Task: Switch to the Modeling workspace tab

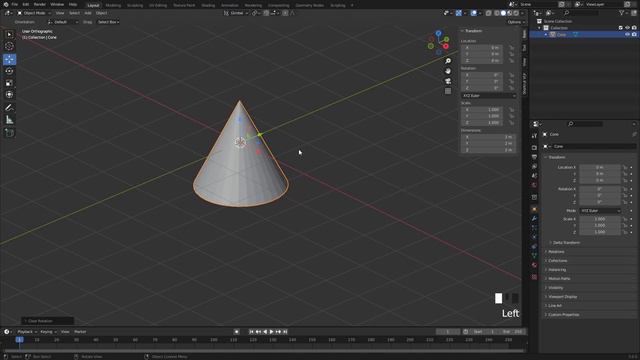Action: [113, 5]
